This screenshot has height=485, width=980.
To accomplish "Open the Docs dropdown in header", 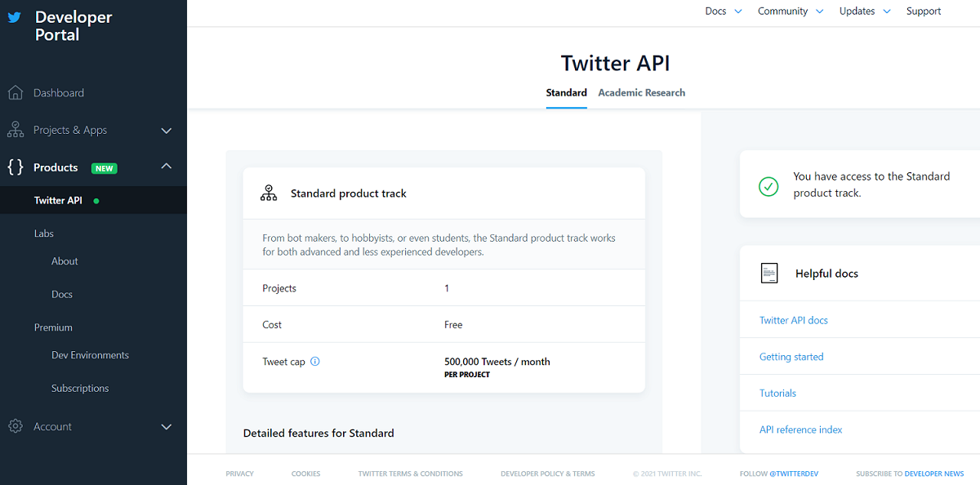I will [724, 11].
